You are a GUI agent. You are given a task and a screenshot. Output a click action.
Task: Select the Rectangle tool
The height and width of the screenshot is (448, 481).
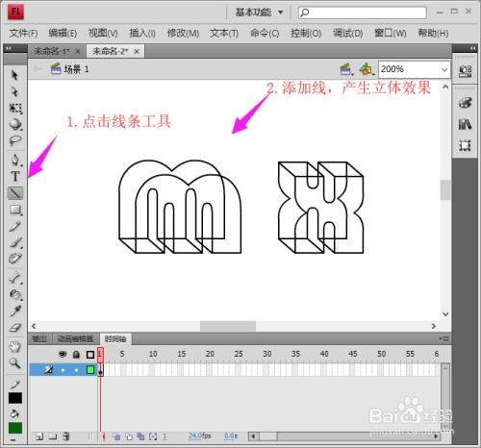(x=15, y=210)
